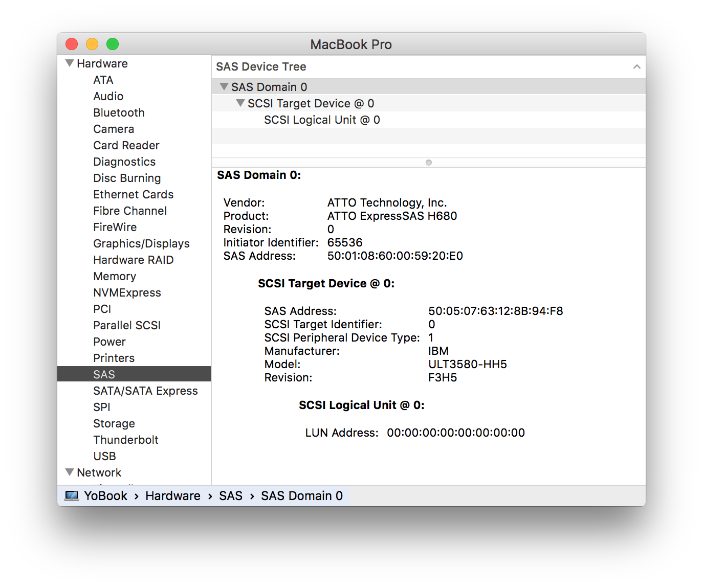703x588 pixels.
Task: Open the Disc Burning category
Action: pos(127,178)
